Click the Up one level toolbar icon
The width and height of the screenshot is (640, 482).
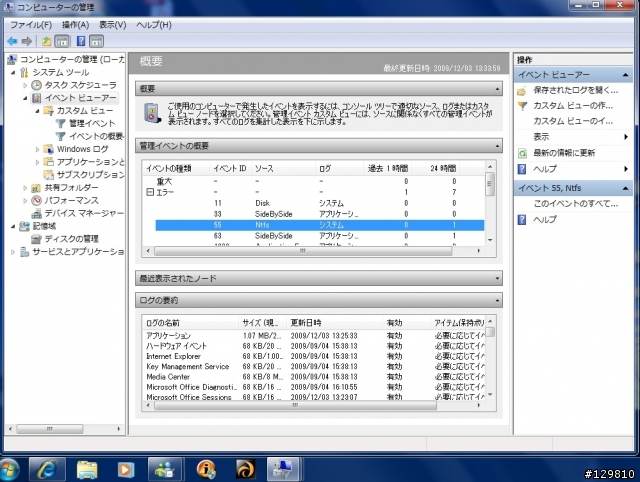(x=46, y=41)
